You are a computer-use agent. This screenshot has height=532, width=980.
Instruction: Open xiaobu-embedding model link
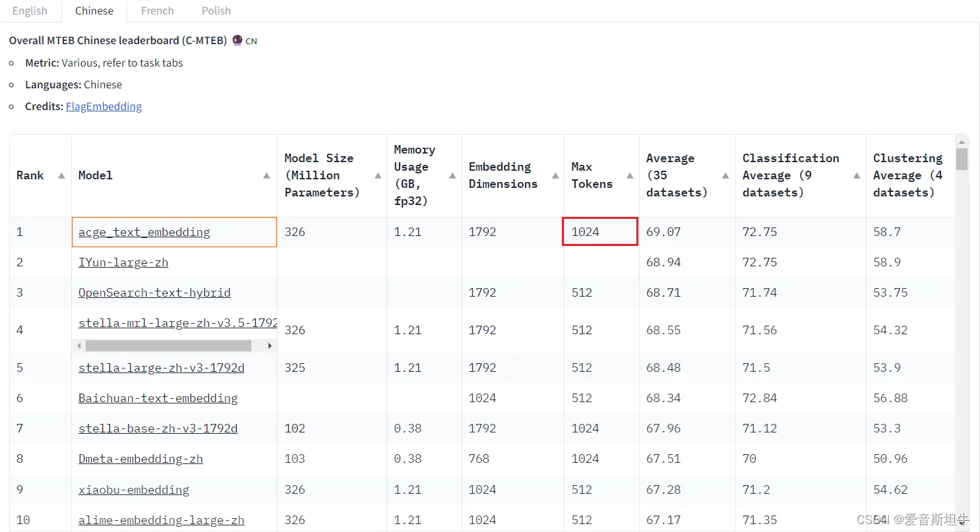pyautogui.click(x=134, y=490)
